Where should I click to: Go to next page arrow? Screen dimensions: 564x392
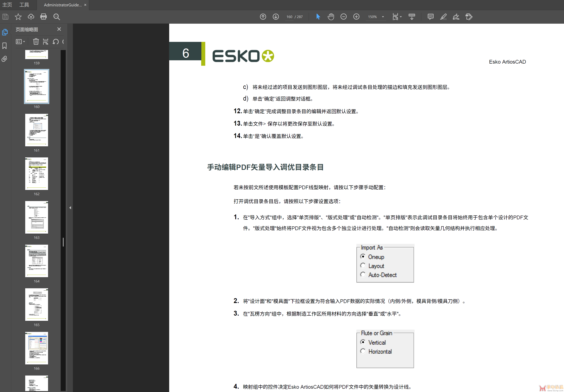tap(276, 17)
